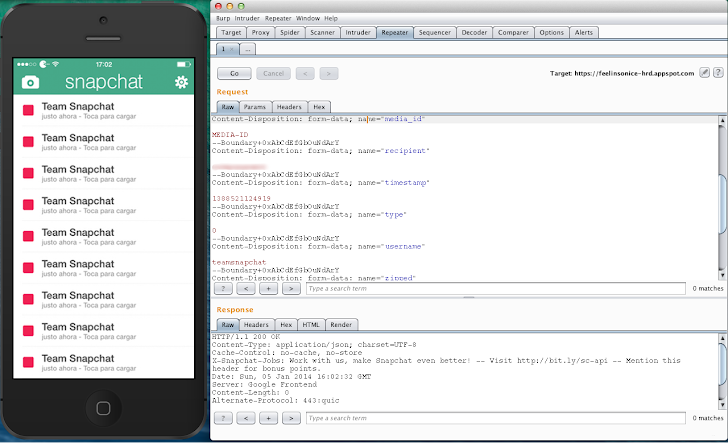Select the request Params tab
The height and width of the screenshot is (443, 728).
click(x=255, y=107)
